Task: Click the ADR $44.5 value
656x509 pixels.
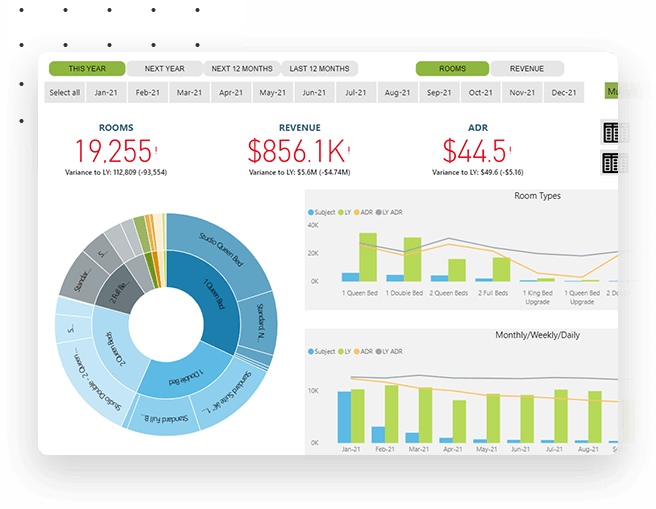Action: coord(474,151)
